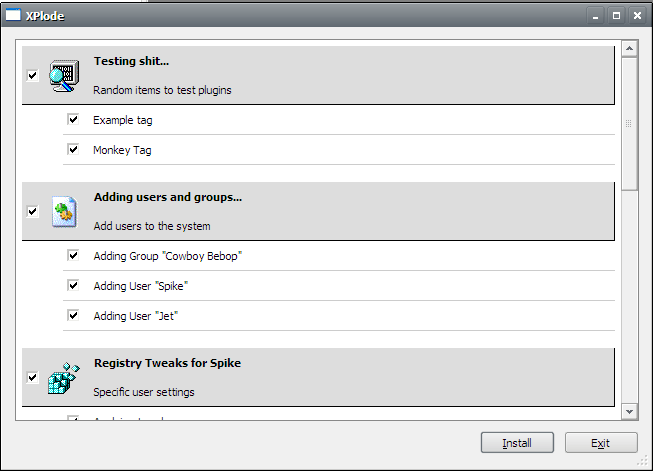Toggle the Monkey Tag checkbox
Image resolution: width=653 pixels, height=471 pixels.
(x=73, y=149)
